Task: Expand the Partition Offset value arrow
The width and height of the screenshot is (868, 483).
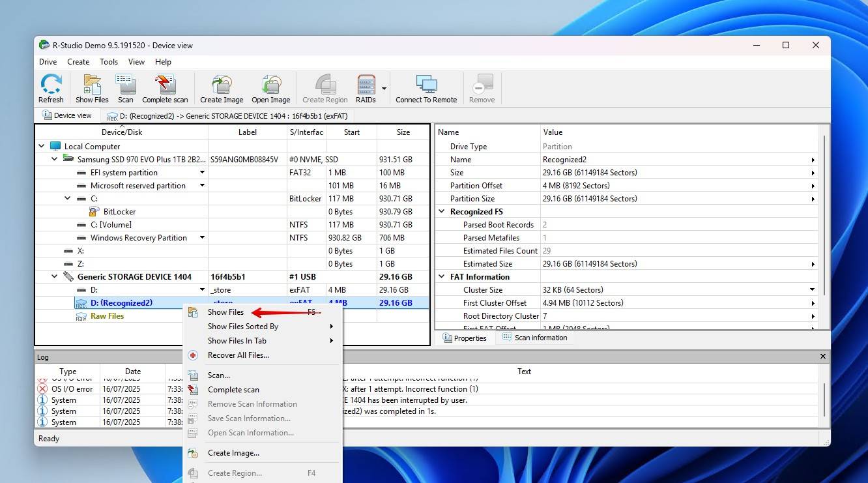Action: (x=813, y=186)
